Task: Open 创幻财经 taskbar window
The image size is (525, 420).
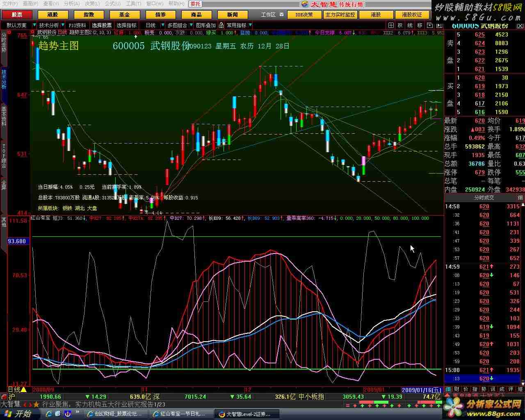Action: click(115, 414)
